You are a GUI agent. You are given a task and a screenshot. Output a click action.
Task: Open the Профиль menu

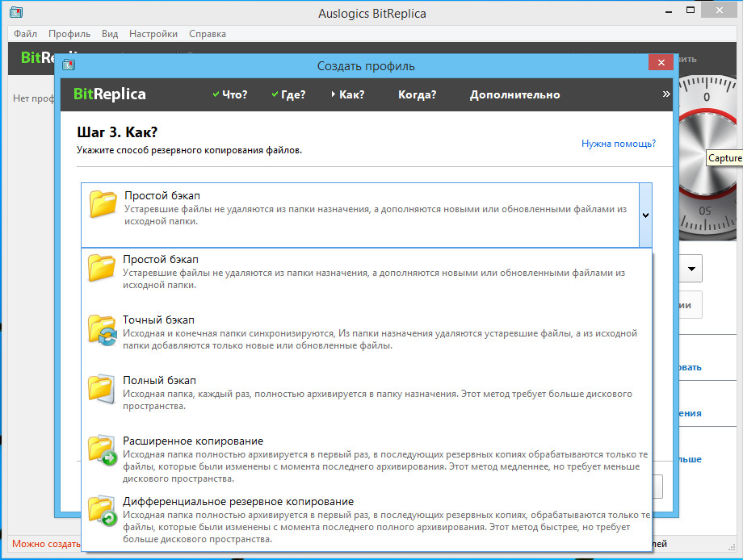pos(69,34)
